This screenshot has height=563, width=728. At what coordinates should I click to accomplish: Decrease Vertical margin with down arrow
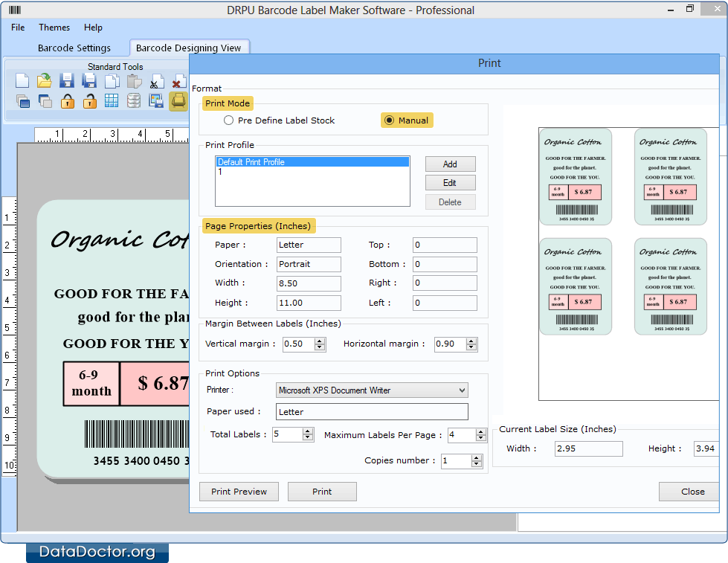pos(320,347)
